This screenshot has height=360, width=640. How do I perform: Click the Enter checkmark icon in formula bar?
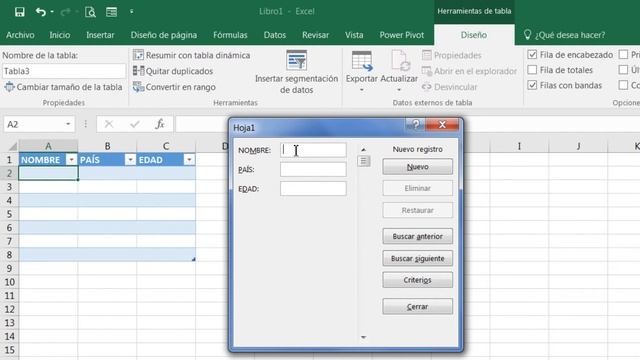[135, 124]
